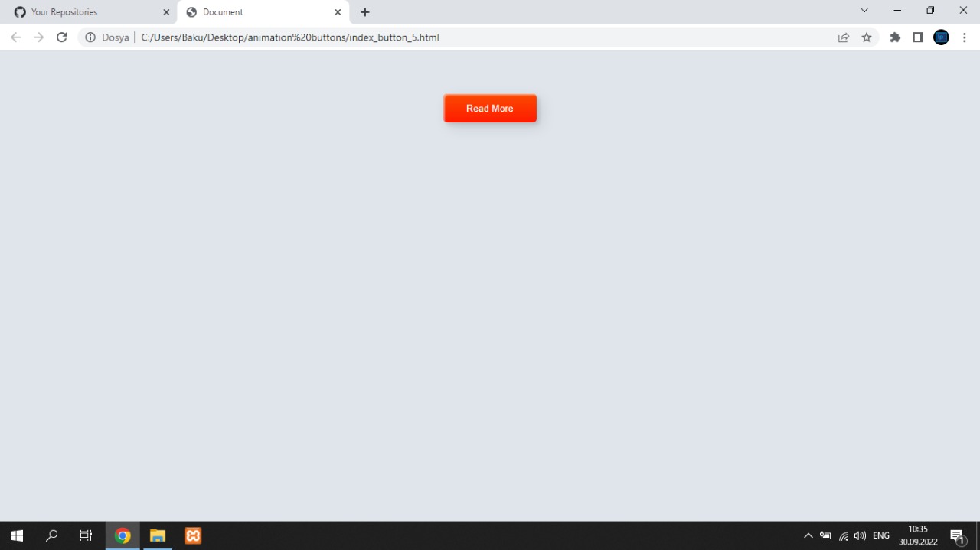Open the blue extension icon next to menu
Image resolution: width=980 pixels, height=550 pixels.
tap(941, 37)
